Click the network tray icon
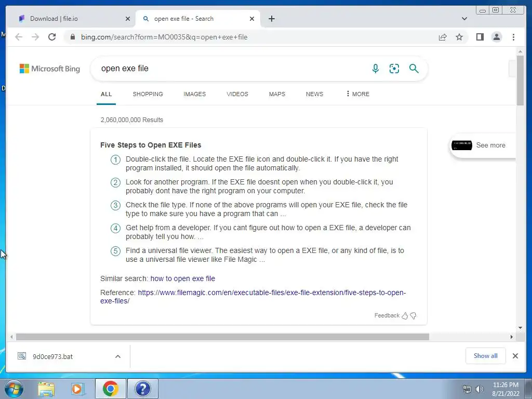This screenshot has height=399, width=532. coord(467,389)
